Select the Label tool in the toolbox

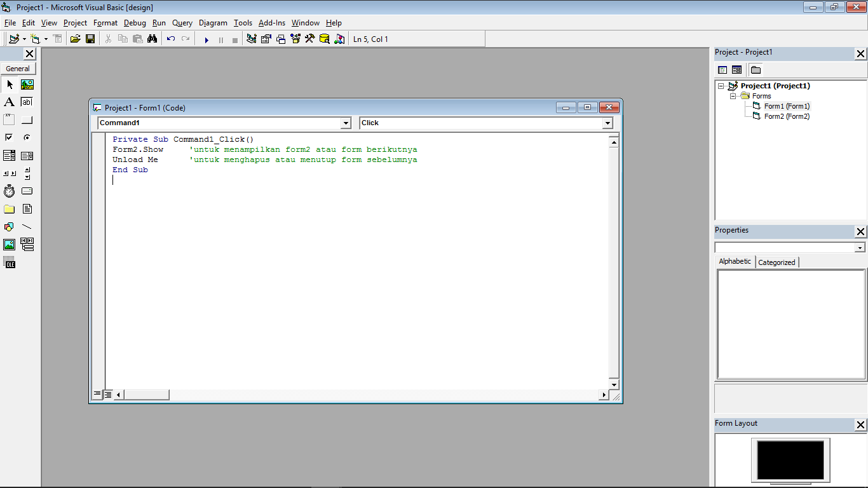point(9,102)
